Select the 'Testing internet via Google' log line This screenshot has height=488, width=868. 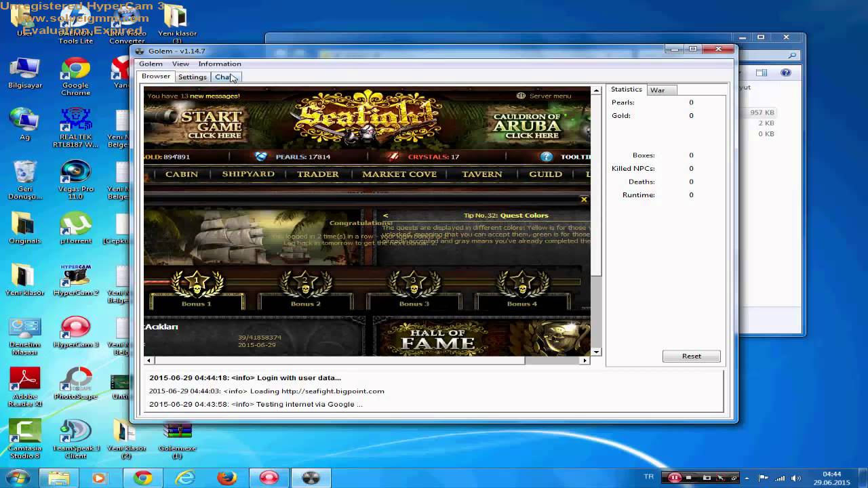256,404
